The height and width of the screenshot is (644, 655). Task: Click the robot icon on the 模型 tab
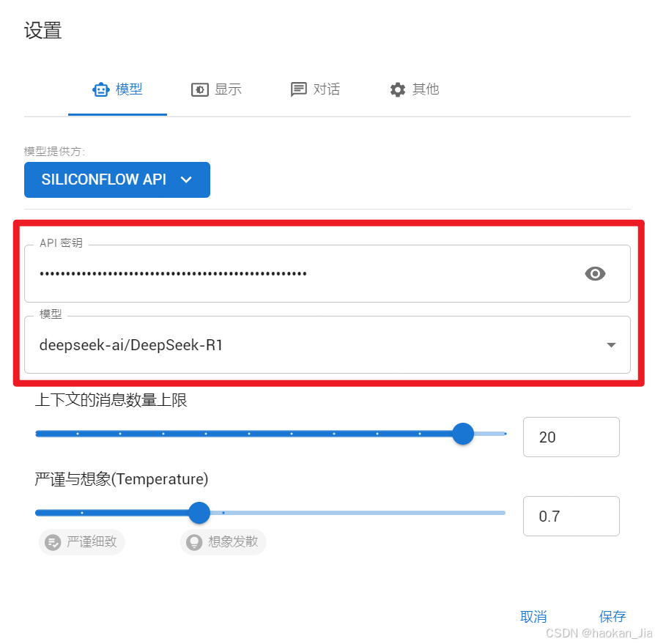pyautogui.click(x=100, y=89)
